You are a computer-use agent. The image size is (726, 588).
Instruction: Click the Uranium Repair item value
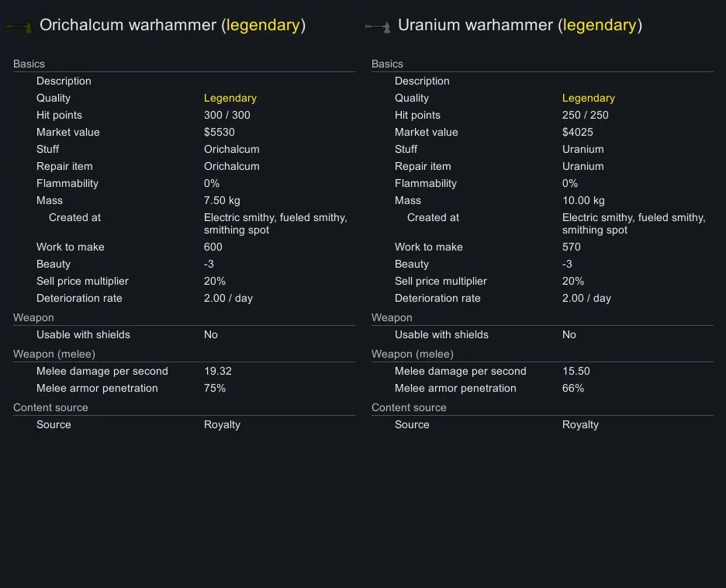coord(583,166)
